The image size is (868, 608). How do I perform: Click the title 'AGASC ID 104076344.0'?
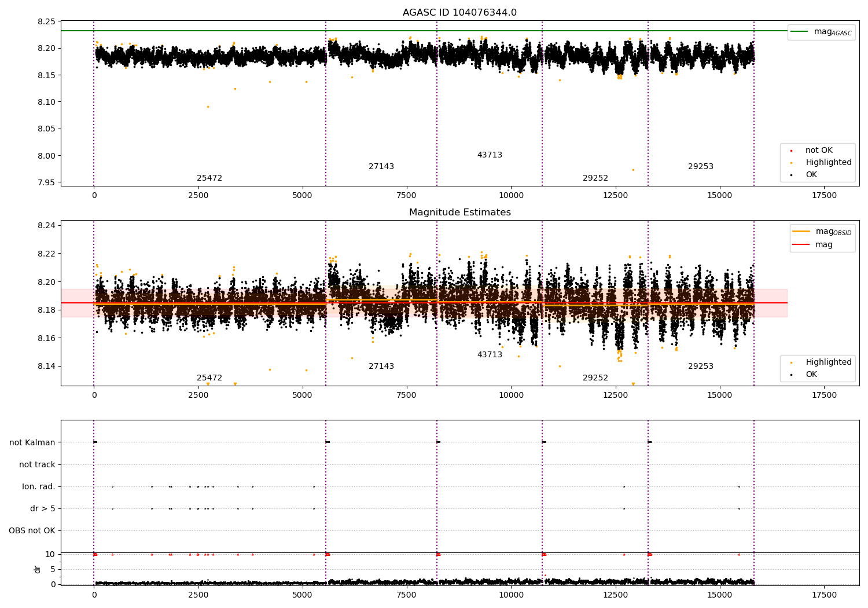click(459, 13)
